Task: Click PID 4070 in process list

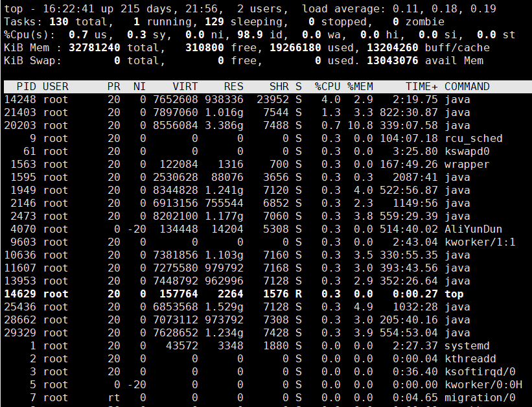Action: [x=23, y=229]
